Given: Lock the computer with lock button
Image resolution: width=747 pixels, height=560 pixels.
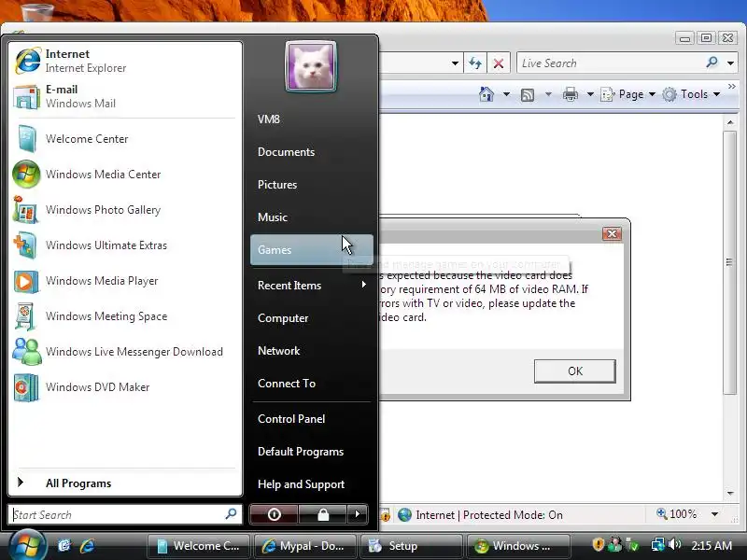Looking at the screenshot, I should pos(323,514).
